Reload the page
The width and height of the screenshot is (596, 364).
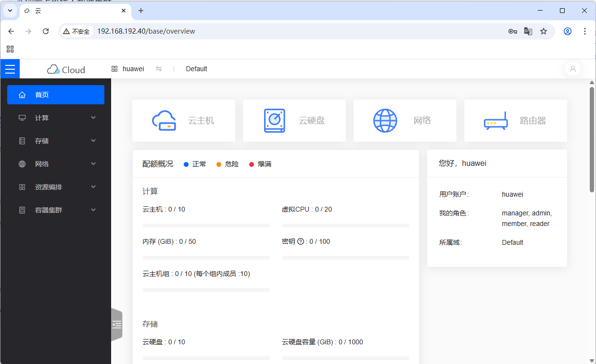click(46, 31)
